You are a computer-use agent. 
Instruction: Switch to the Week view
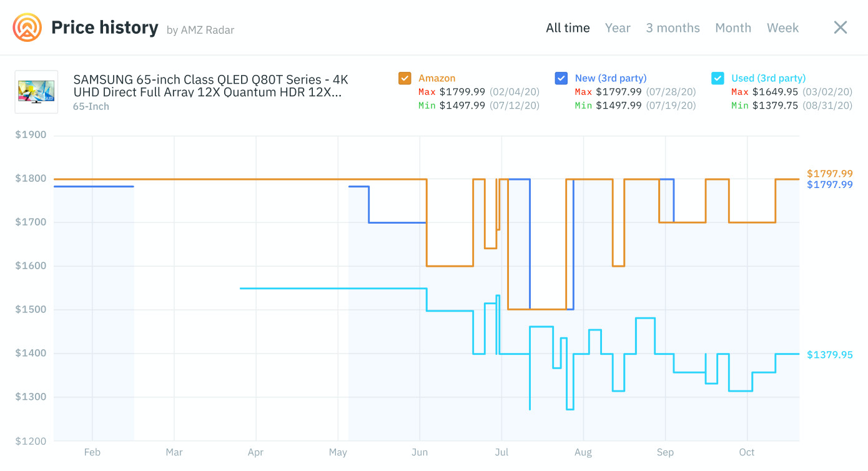click(x=782, y=27)
